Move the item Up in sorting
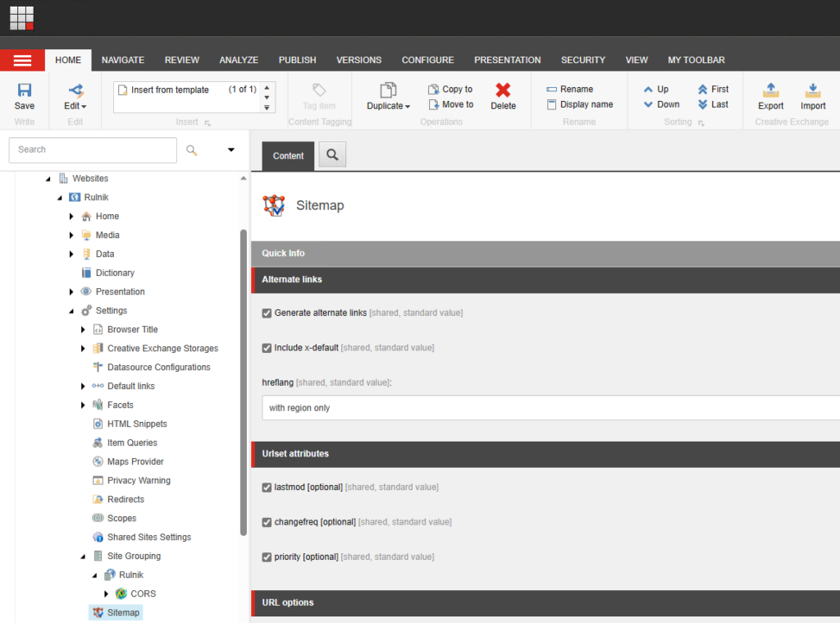Viewport: 840px width, 623px height. [x=655, y=89]
